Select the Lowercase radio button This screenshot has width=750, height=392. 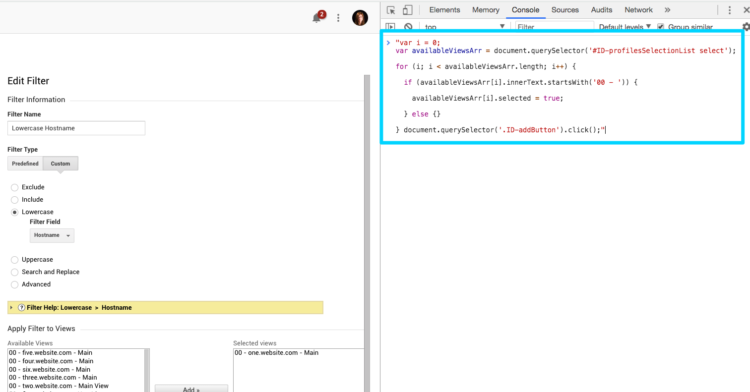point(14,212)
